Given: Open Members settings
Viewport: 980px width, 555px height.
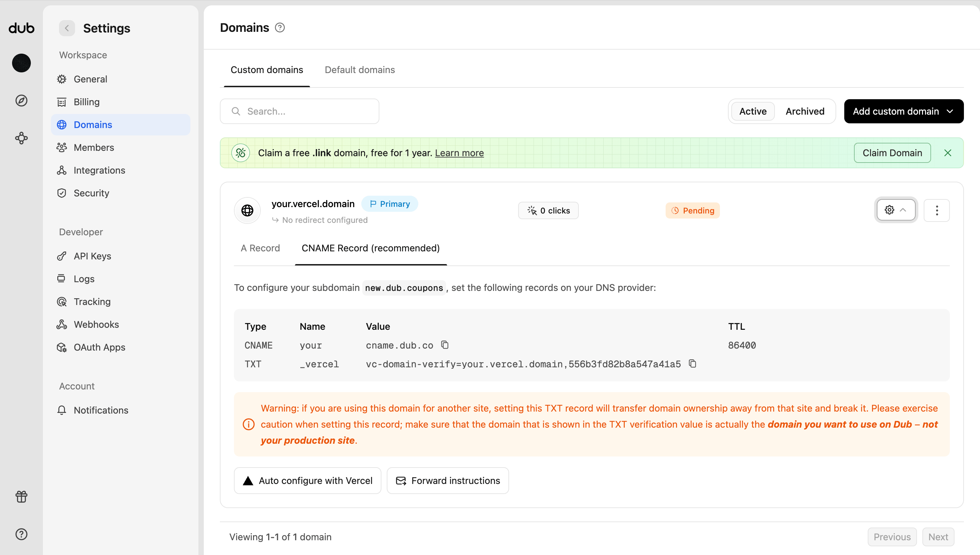Looking at the screenshot, I should (120, 147).
